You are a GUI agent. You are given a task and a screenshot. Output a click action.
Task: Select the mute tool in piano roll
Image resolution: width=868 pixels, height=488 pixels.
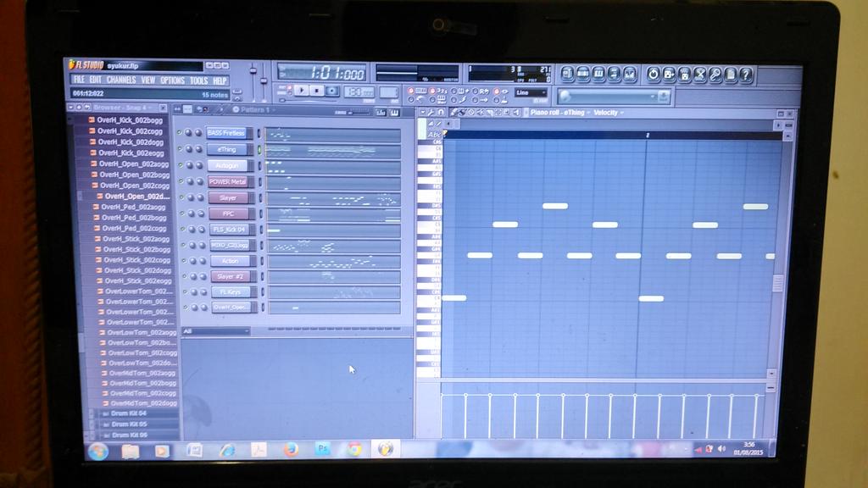(481, 113)
